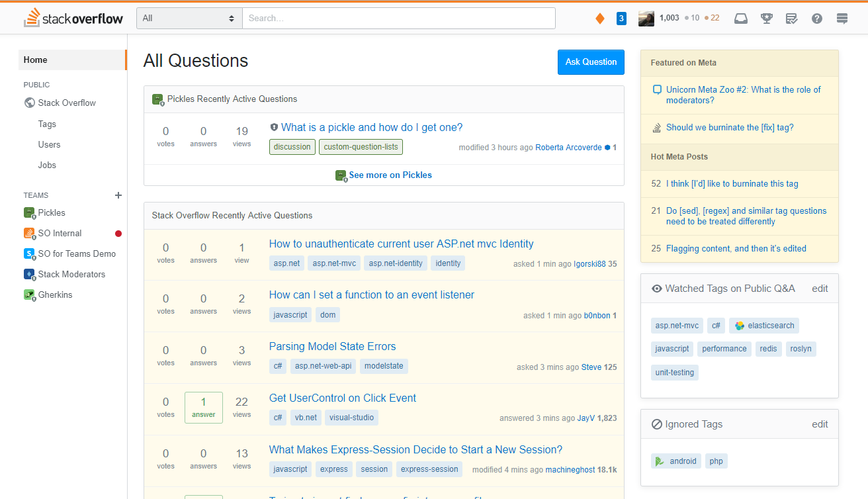Edit Watched Tags

click(820, 289)
